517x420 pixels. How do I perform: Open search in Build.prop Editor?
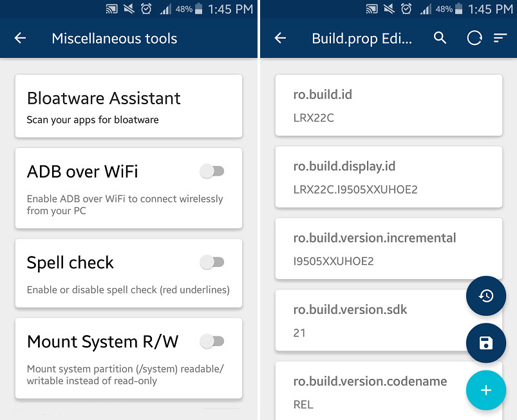(440, 38)
